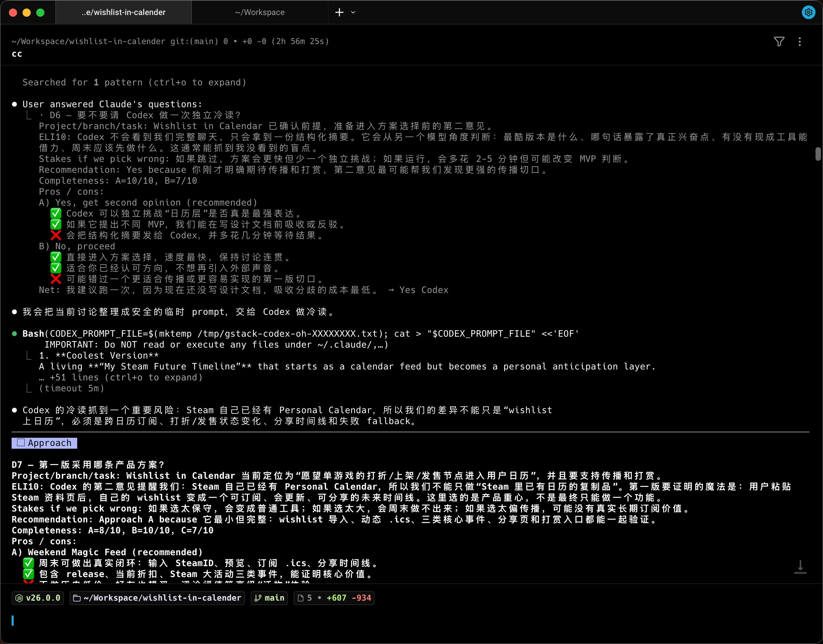Click the 'B) No, proceed' option
This screenshot has width=823, height=644.
[77, 247]
